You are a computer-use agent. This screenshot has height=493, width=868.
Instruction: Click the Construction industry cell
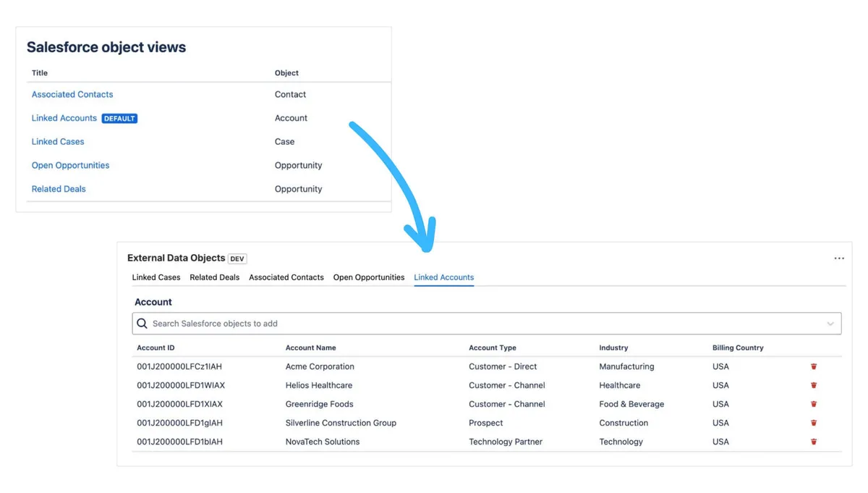(x=624, y=423)
